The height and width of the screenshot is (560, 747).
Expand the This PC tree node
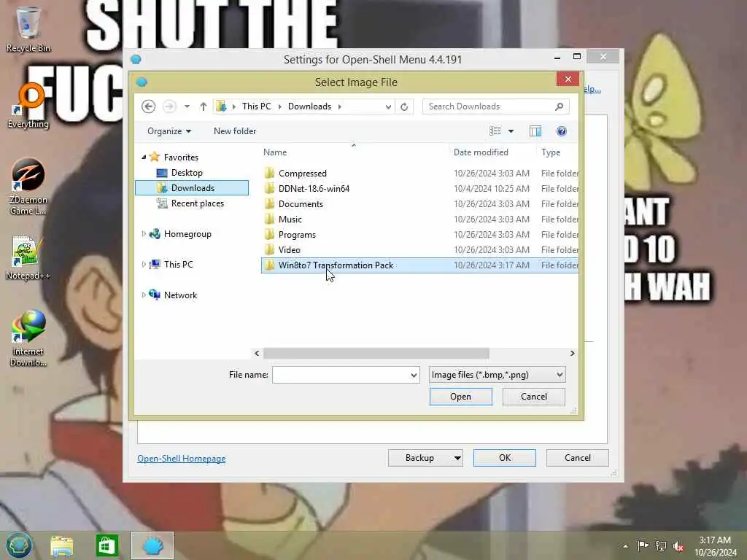pos(144,264)
